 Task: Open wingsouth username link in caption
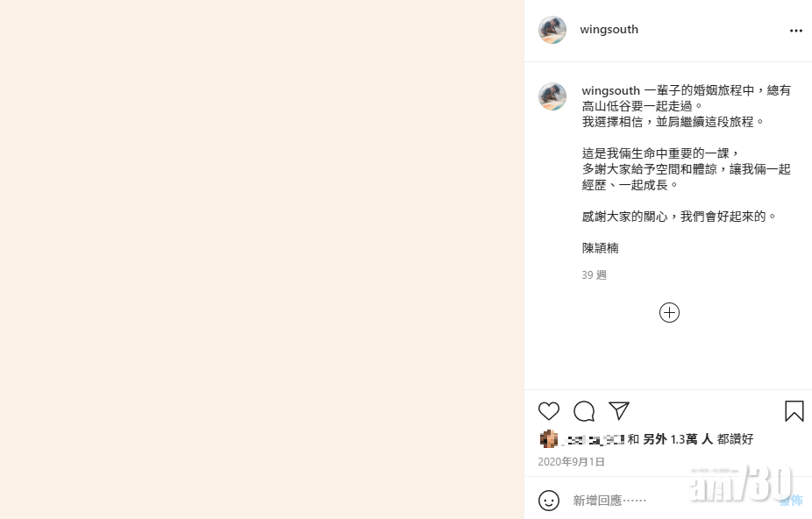pyautogui.click(x=611, y=90)
